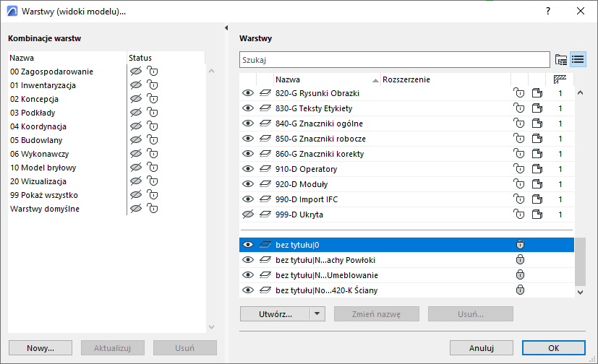The image size is (598, 364).
Task: Select the 920-D Moduły layer name
Action: coord(302,184)
